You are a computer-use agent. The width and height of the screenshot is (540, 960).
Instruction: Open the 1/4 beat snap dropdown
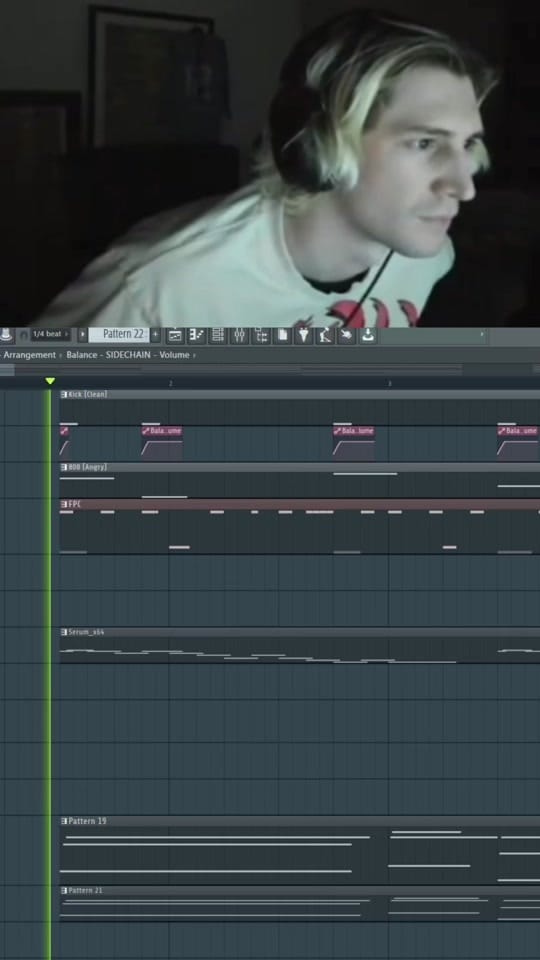click(51, 334)
